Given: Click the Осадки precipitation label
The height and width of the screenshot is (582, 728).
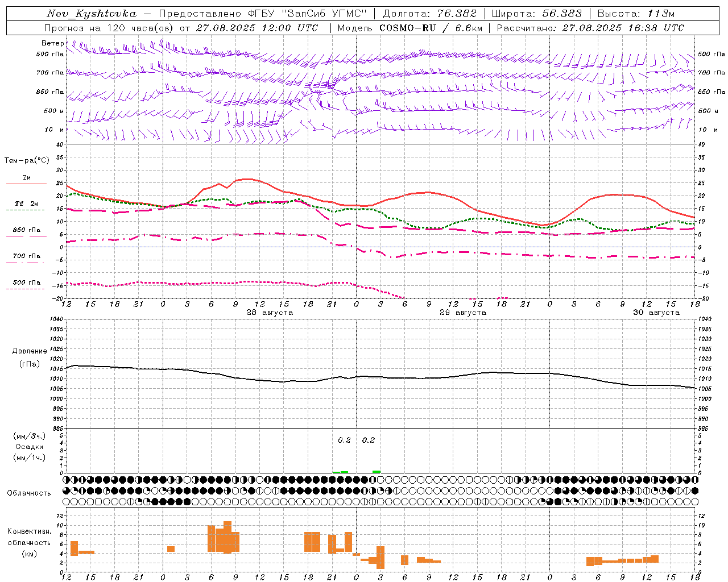Looking at the screenshot, I should [x=30, y=447].
